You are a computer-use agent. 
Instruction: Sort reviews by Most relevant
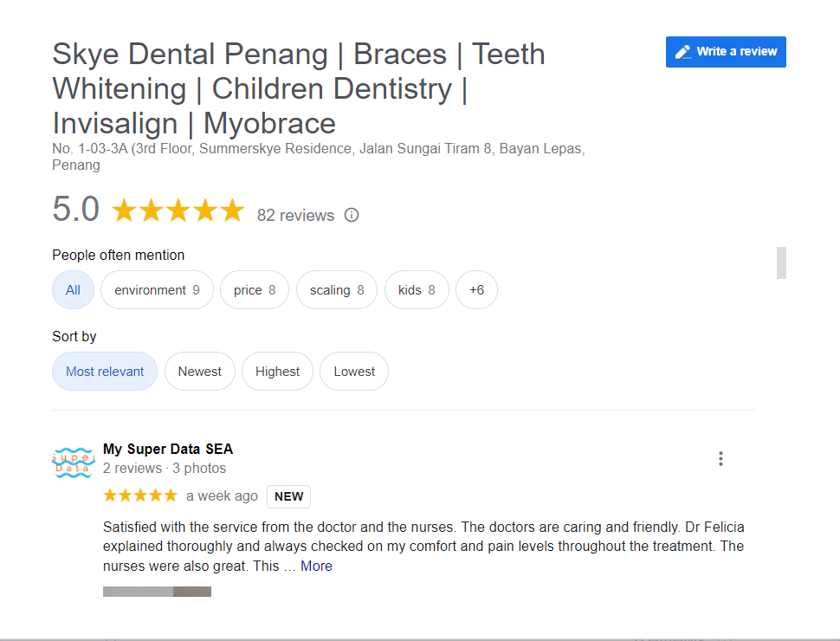(x=105, y=372)
